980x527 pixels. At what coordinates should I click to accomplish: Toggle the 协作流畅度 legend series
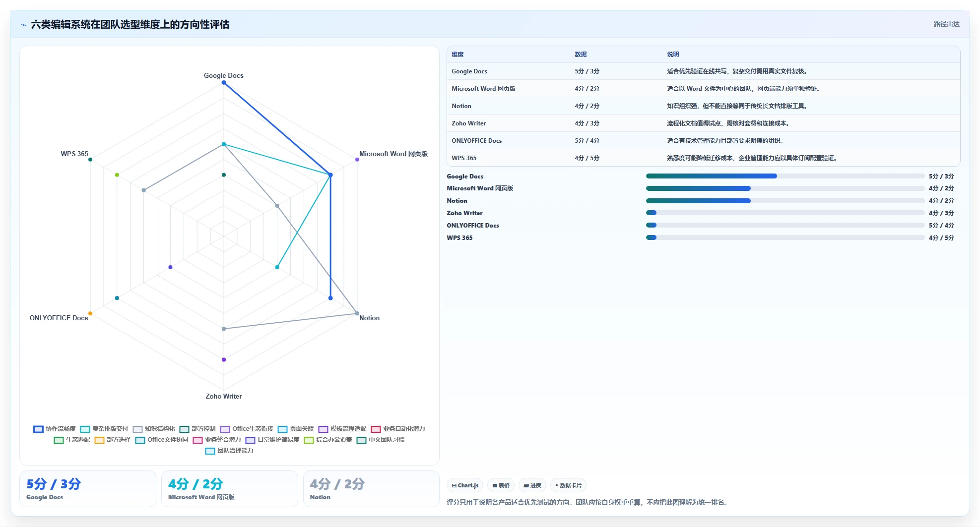pos(55,429)
